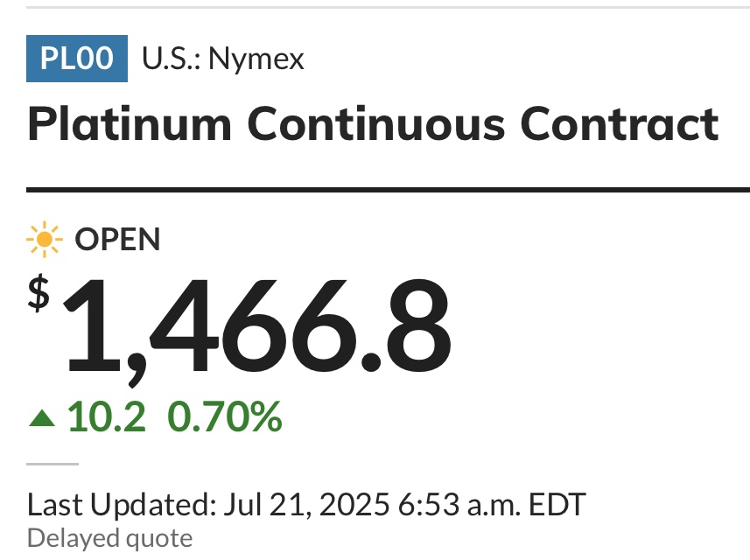This screenshot has width=750, height=560.
Task: Click the Nymex exchange name
Action: (x=256, y=59)
